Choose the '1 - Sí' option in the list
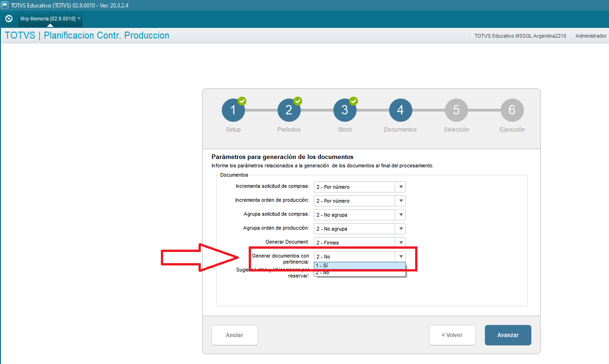Screen dimensions: 609x364 (x=359, y=265)
